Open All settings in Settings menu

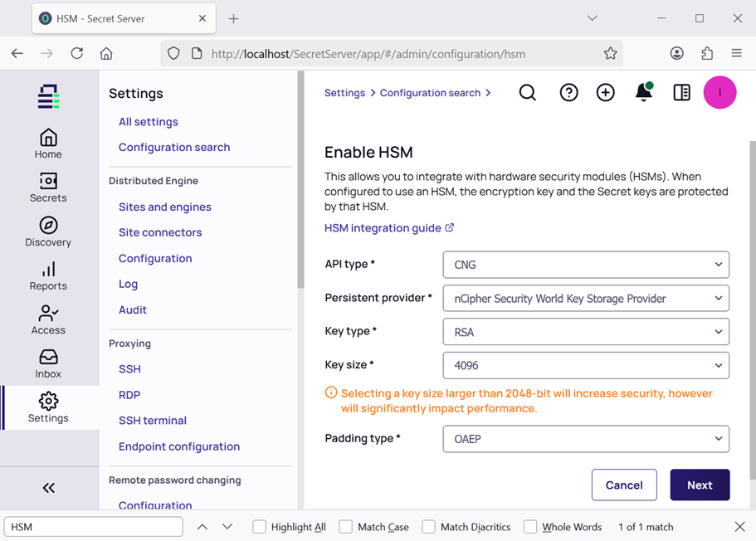point(149,122)
